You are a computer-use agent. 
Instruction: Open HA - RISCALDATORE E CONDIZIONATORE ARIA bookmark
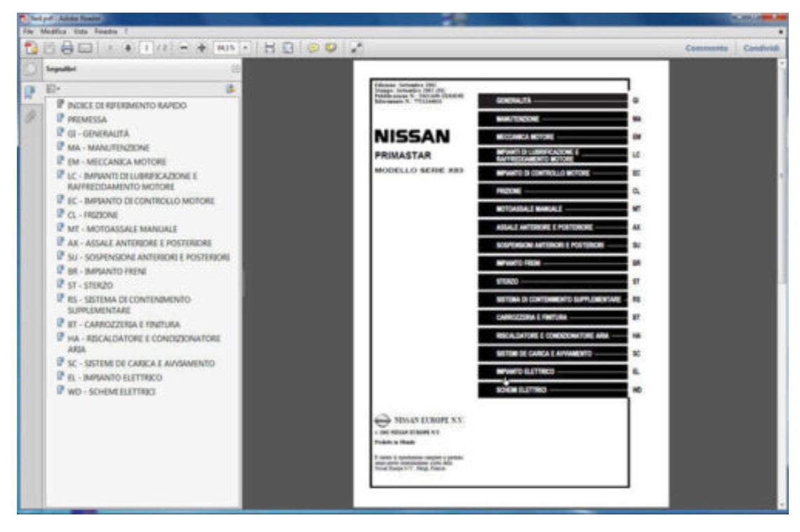(144, 344)
